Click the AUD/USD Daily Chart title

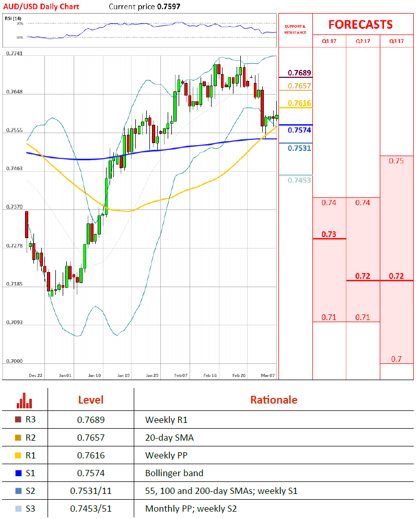41,7
